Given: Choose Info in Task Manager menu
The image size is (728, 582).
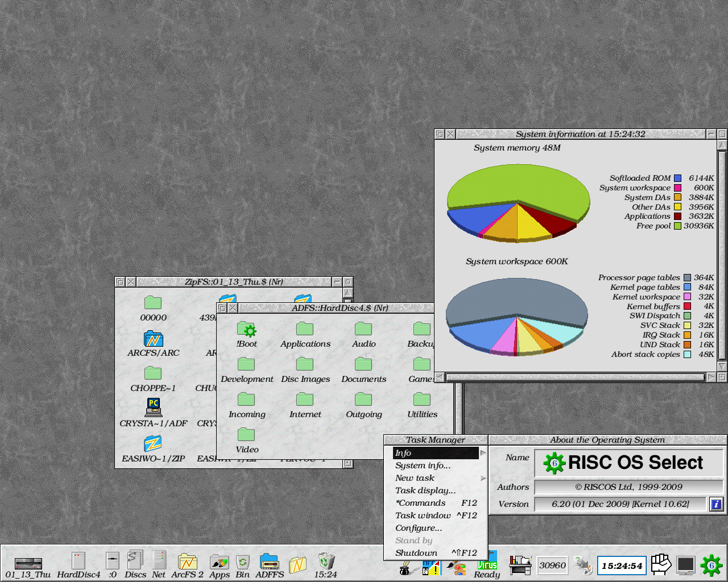Looking at the screenshot, I should pos(436,453).
